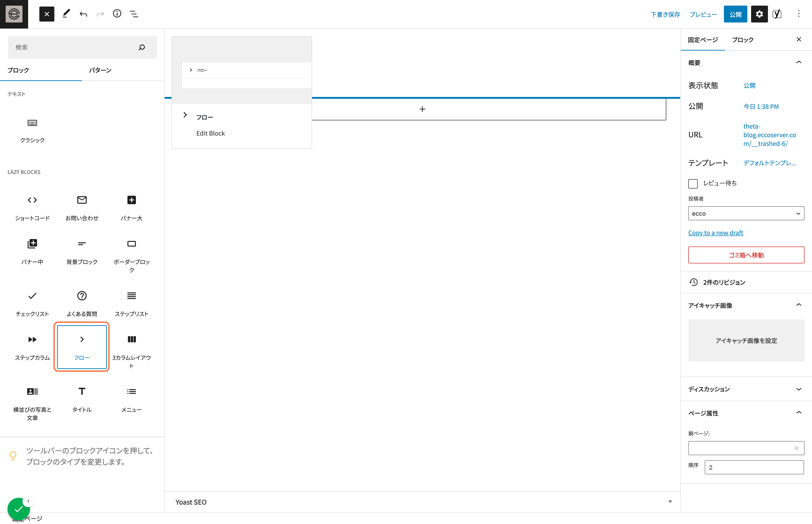This screenshot has width=812, height=524.
Task: Insert the ステップカラム block
Action: tap(32, 347)
